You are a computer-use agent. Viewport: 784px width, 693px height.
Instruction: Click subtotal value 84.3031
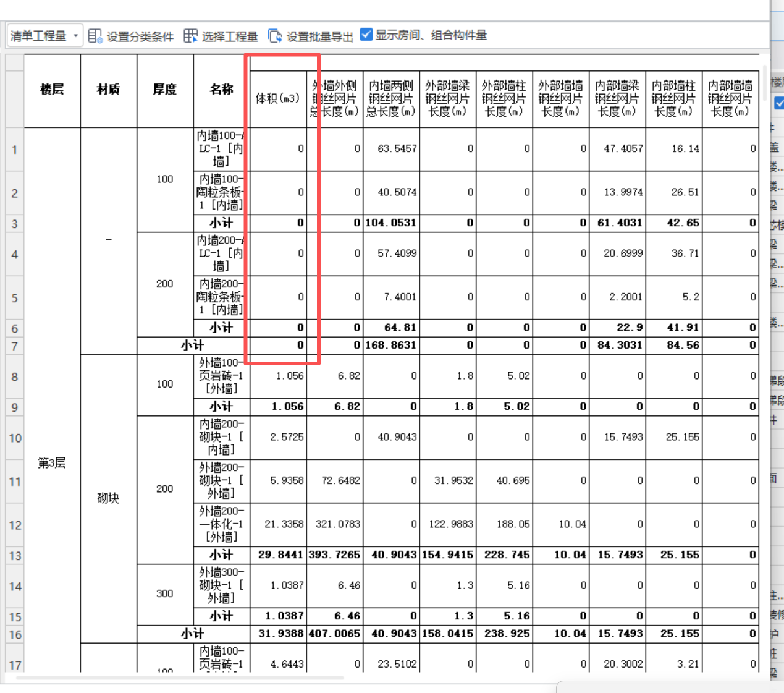click(x=620, y=345)
